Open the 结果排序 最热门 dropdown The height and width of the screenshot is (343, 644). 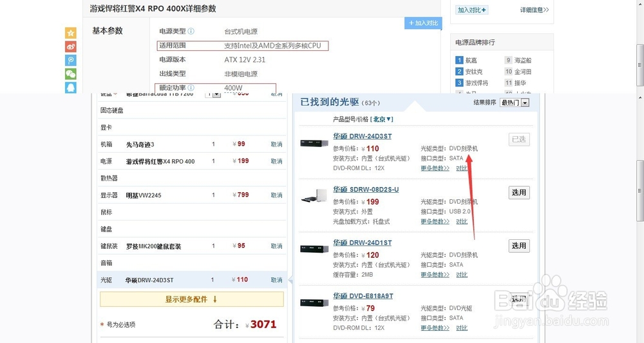[514, 103]
